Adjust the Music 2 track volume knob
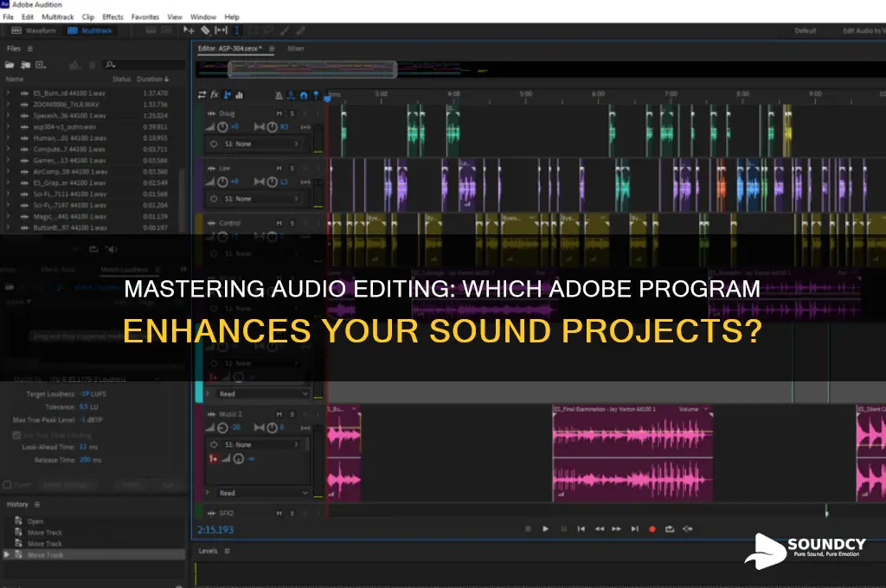This screenshot has width=886, height=588. (x=223, y=427)
